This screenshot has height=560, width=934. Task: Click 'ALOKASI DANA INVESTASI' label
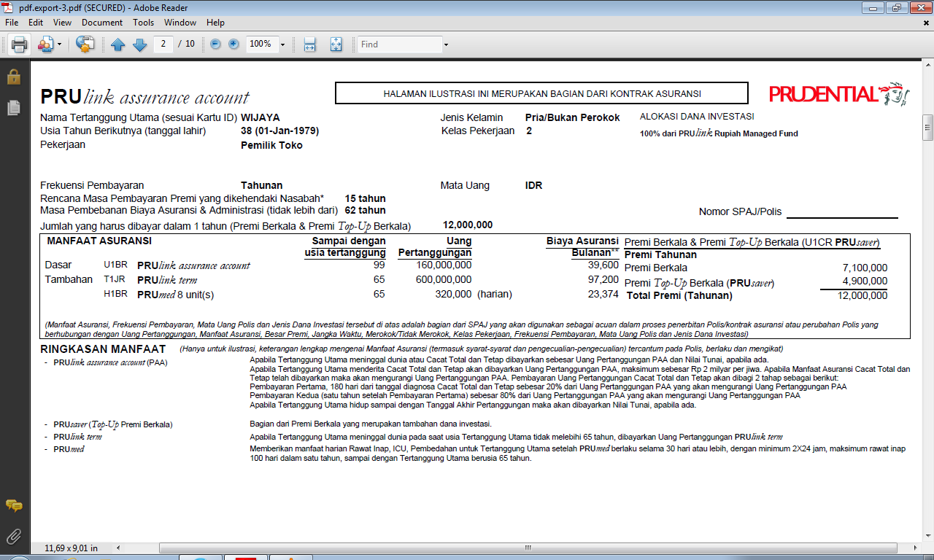(x=697, y=117)
